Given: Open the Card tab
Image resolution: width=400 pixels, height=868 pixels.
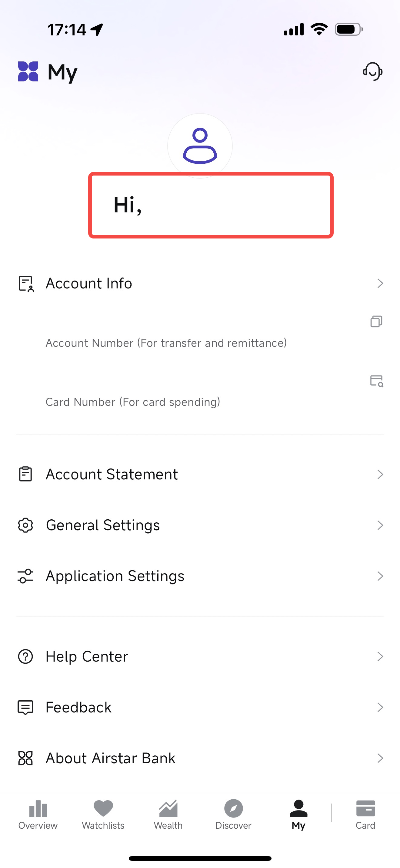Looking at the screenshot, I should pyautogui.click(x=365, y=814).
